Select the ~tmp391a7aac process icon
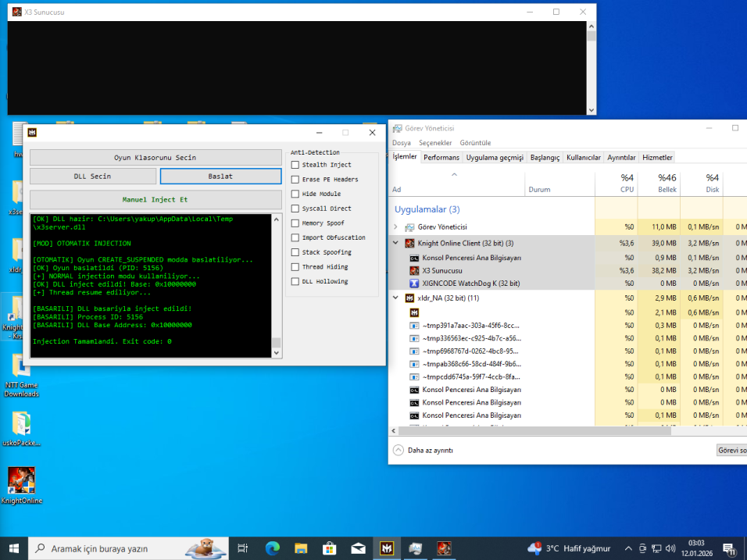 [414, 326]
